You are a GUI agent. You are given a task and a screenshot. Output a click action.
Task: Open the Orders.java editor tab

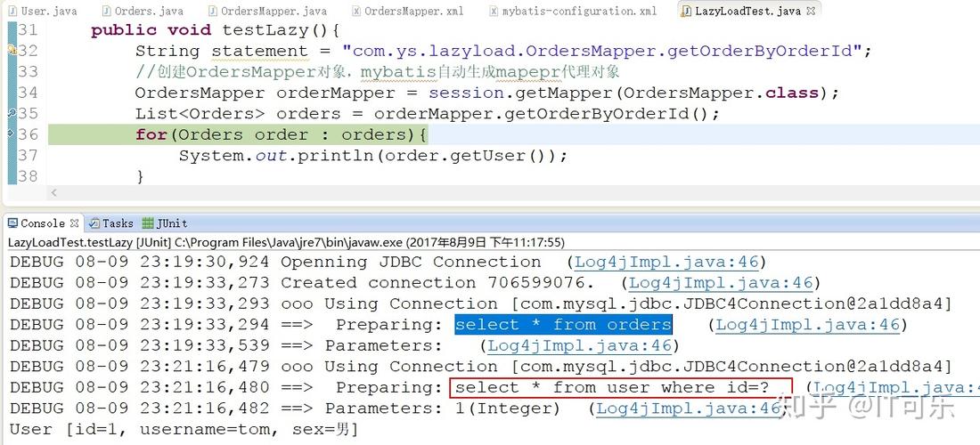(x=143, y=11)
